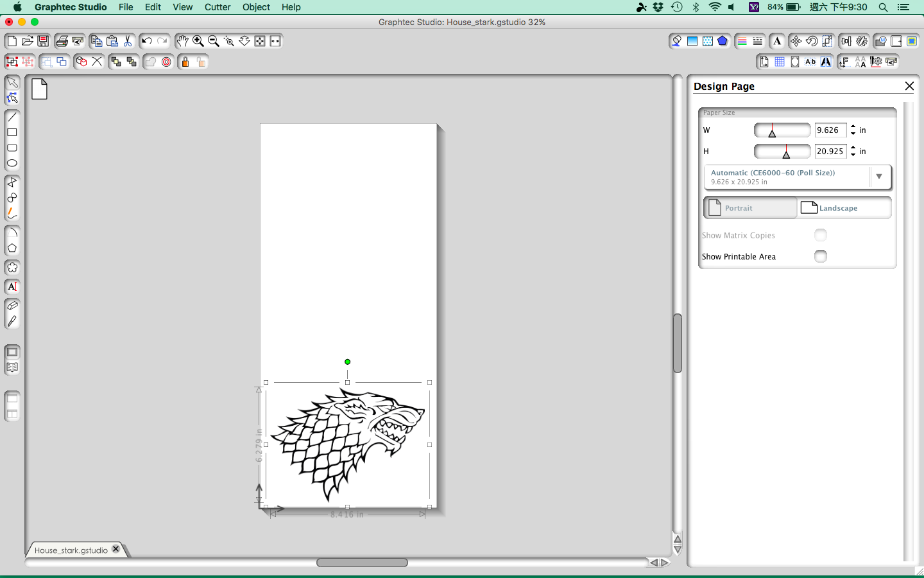Create a new document with the blank page icon

[x=12, y=41]
